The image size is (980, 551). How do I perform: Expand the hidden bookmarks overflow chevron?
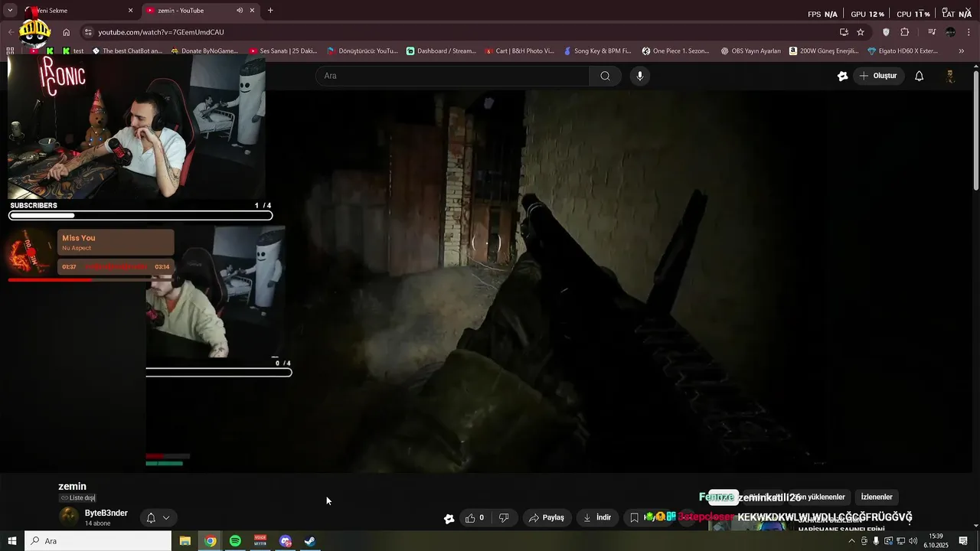(962, 51)
